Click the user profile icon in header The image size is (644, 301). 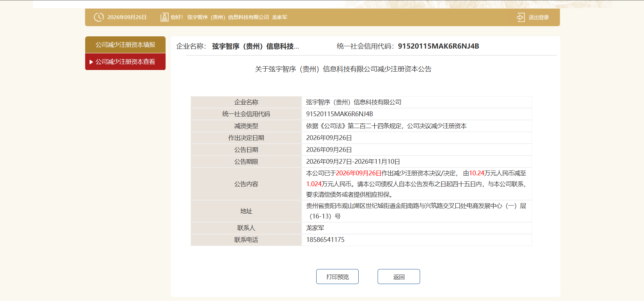coord(164,17)
